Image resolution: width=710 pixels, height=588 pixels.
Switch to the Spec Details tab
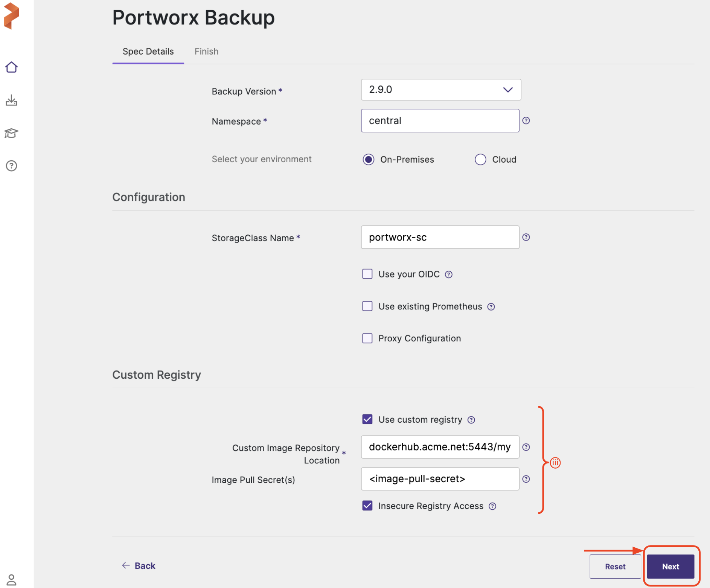click(x=148, y=52)
